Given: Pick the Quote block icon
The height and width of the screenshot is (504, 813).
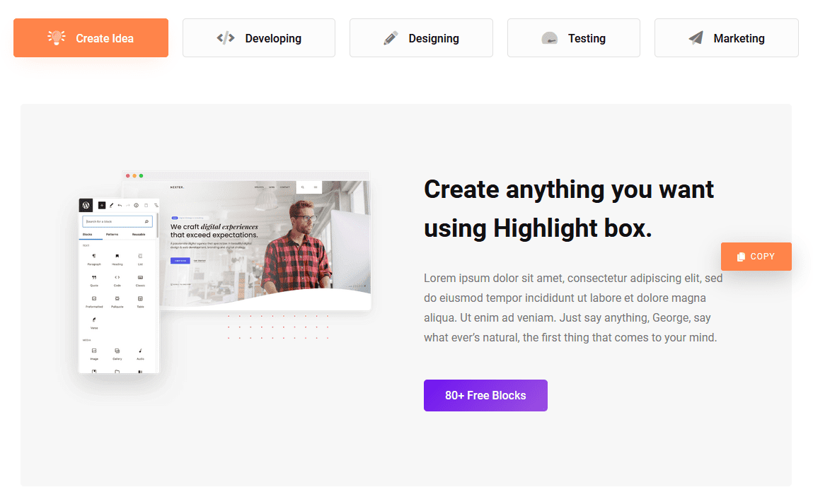Looking at the screenshot, I should tap(94, 279).
